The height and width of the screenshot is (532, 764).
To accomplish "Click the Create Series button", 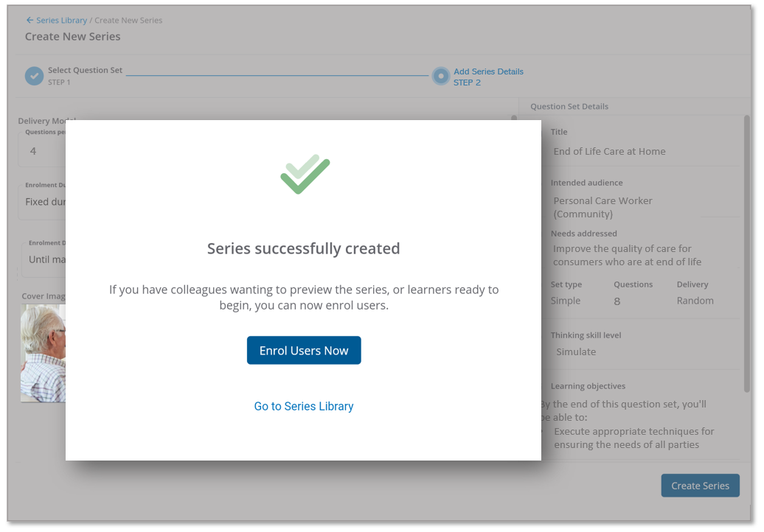I will click(x=700, y=486).
